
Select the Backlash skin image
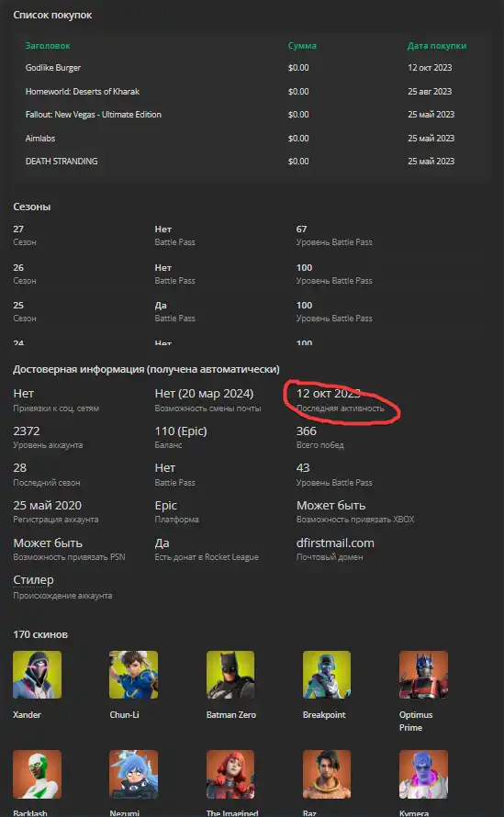37,774
